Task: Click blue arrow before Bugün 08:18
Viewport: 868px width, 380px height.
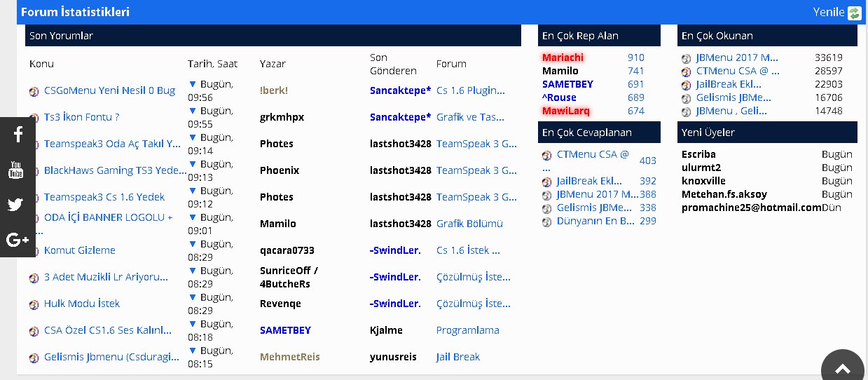Action: (x=193, y=324)
